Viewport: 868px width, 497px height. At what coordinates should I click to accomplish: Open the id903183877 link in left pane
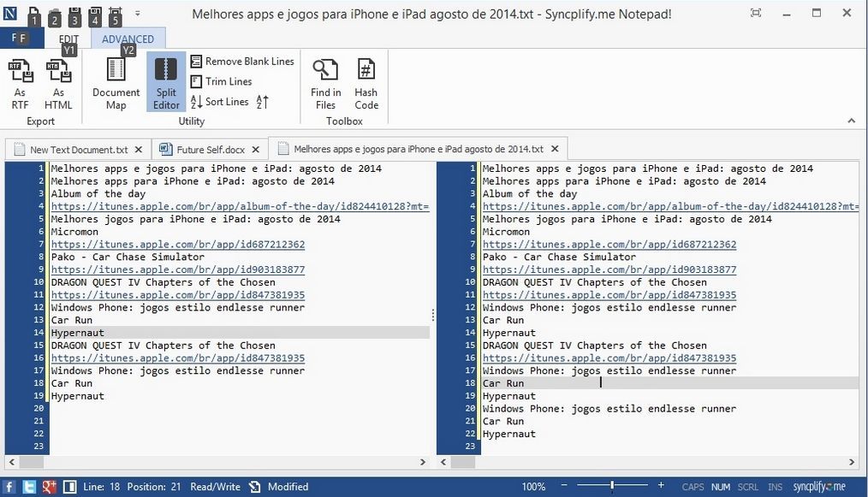click(x=178, y=269)
